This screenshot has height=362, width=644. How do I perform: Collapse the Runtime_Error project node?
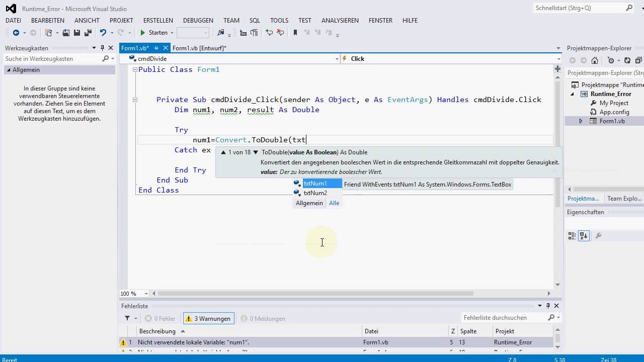(572, 94)
